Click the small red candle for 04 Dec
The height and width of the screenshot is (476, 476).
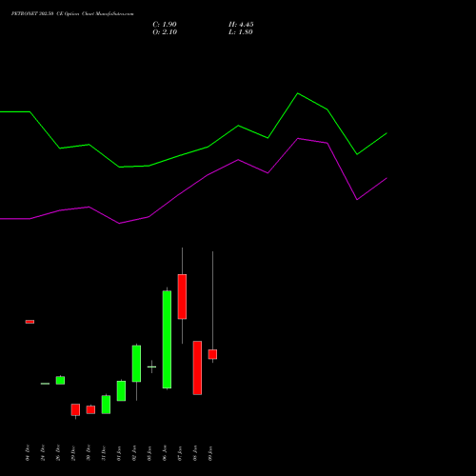(x=30, y=322)
